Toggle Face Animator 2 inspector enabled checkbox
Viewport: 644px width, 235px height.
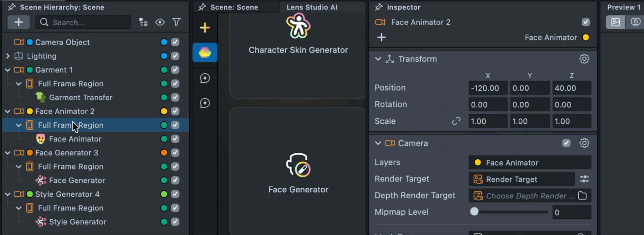pos(585,22)
